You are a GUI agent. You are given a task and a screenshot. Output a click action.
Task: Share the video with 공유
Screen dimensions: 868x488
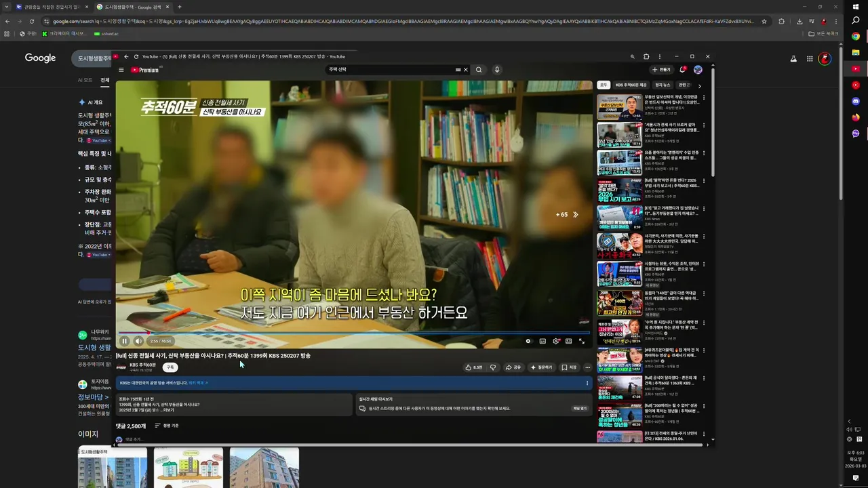[513, 367]
